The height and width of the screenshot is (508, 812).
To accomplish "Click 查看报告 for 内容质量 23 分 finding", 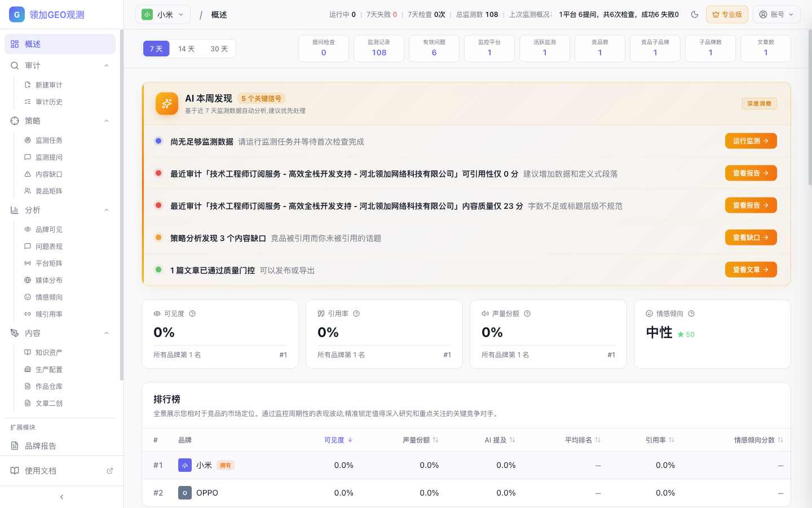I will pos(751,205).
